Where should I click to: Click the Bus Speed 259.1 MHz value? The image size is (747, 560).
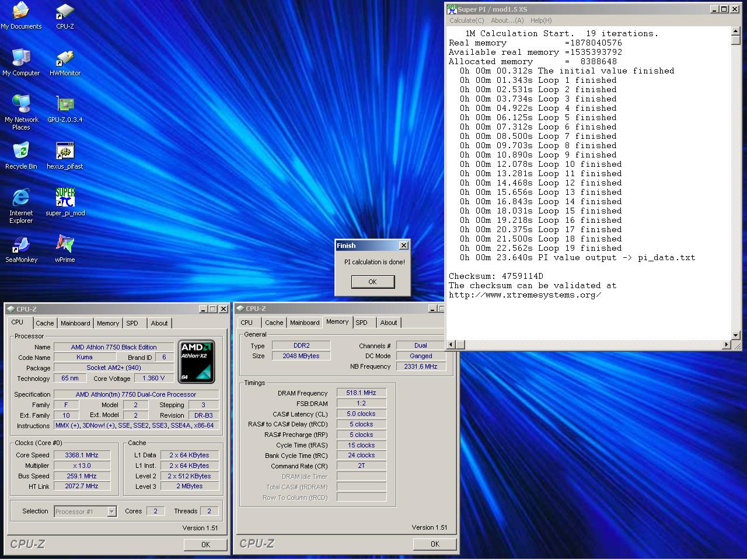[82, 476]
